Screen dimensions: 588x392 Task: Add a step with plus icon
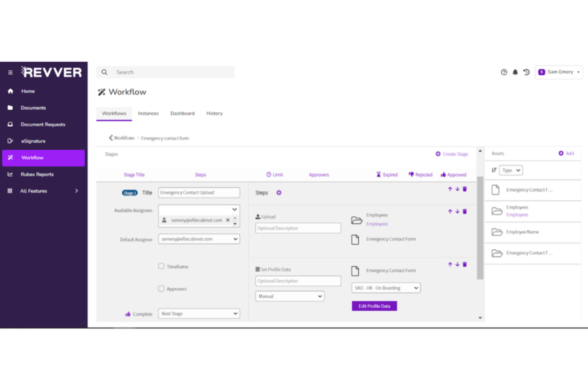point(279,193)
